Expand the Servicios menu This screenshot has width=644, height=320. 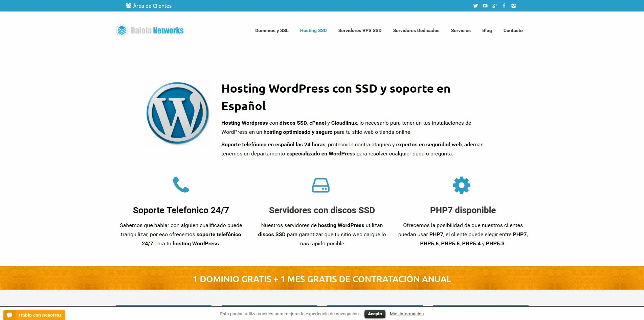click(461, 30)
